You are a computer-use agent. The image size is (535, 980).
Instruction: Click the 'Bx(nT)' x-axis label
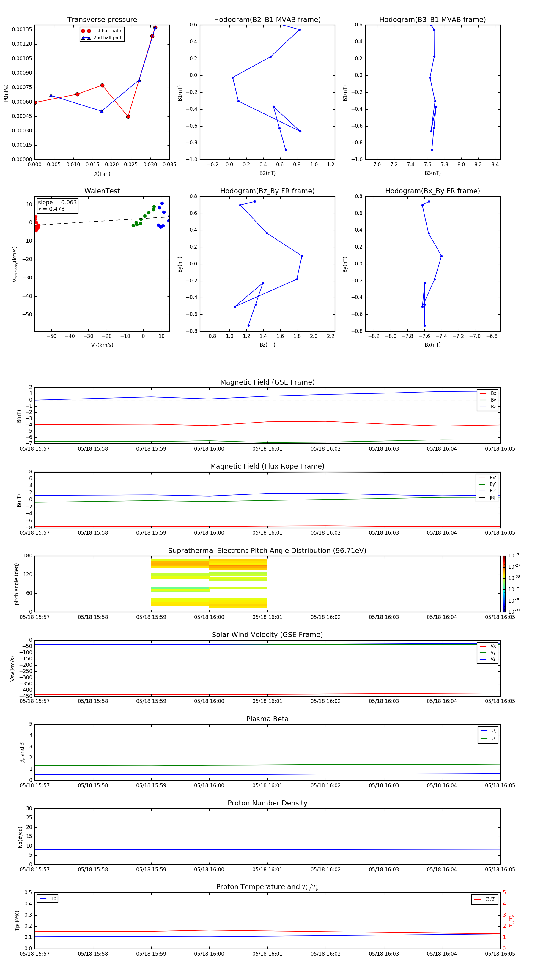[x=432, y=345]
